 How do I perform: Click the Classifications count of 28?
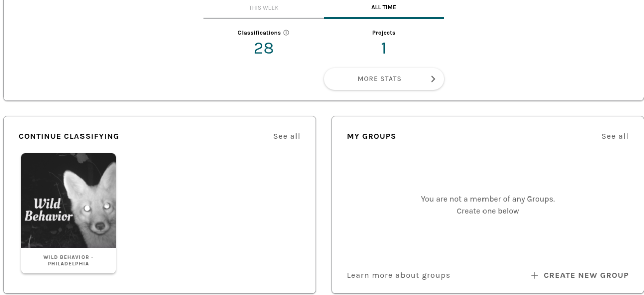pyautogui.click(x=264, y=48)
